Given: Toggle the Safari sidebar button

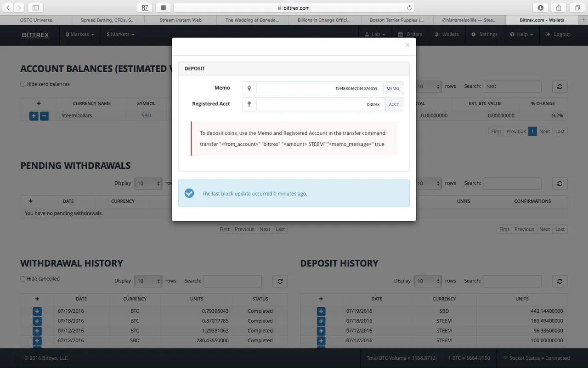Looking at the screenshot, I should pos(35,8).
